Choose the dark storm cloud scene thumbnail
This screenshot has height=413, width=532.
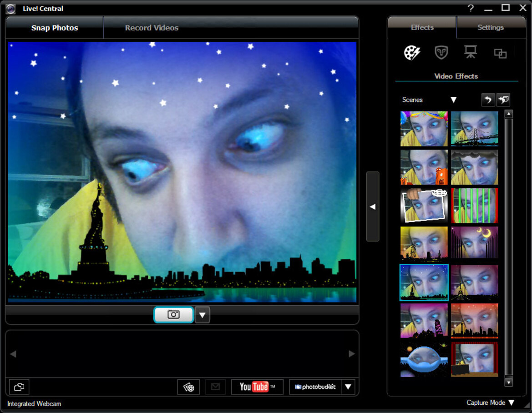tap(474, 167)
